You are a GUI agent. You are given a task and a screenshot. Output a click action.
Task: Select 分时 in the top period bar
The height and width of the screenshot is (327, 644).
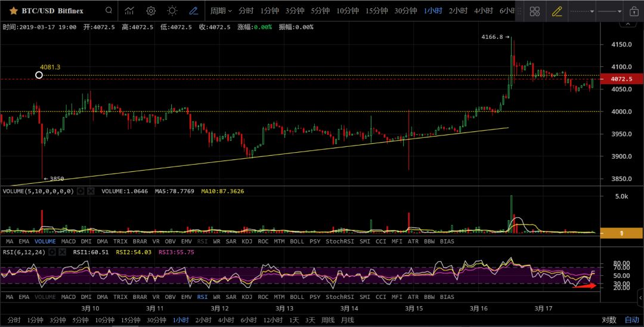pos(246,11)
